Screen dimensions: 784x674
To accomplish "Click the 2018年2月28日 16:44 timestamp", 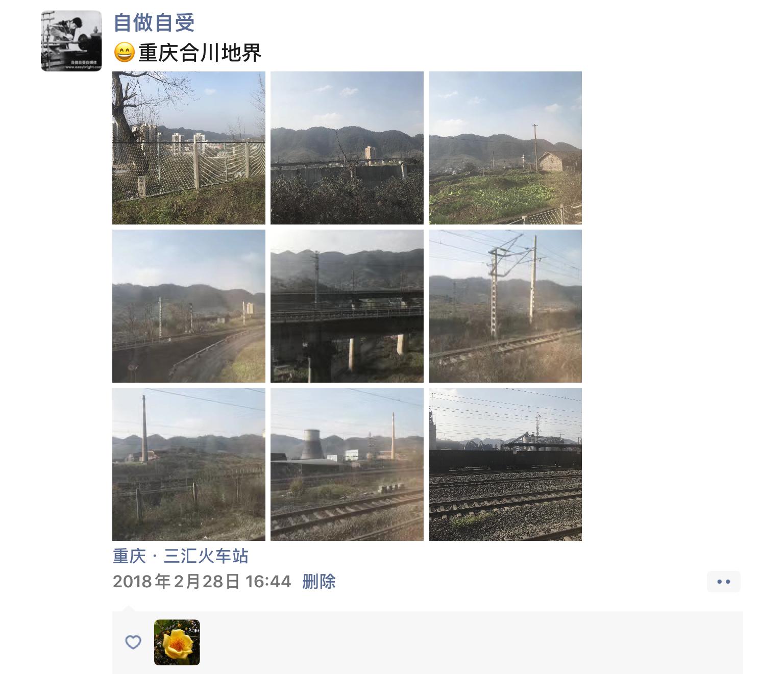I will [x=202, y=582].
